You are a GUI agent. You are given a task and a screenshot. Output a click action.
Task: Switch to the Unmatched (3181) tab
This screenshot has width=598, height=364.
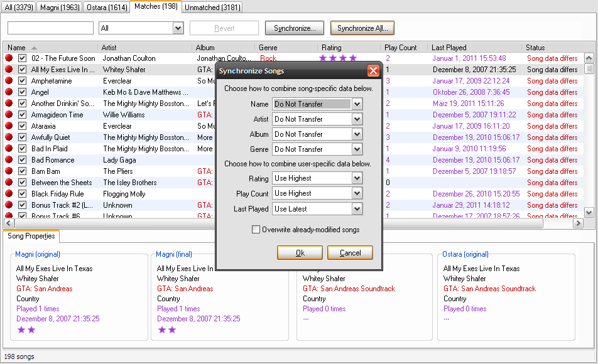point(212,8)
